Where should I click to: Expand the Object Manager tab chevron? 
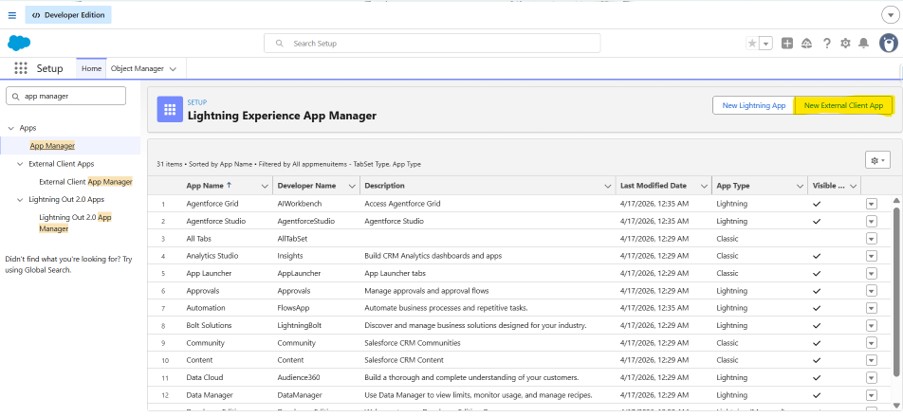click(x=173, y=69)
